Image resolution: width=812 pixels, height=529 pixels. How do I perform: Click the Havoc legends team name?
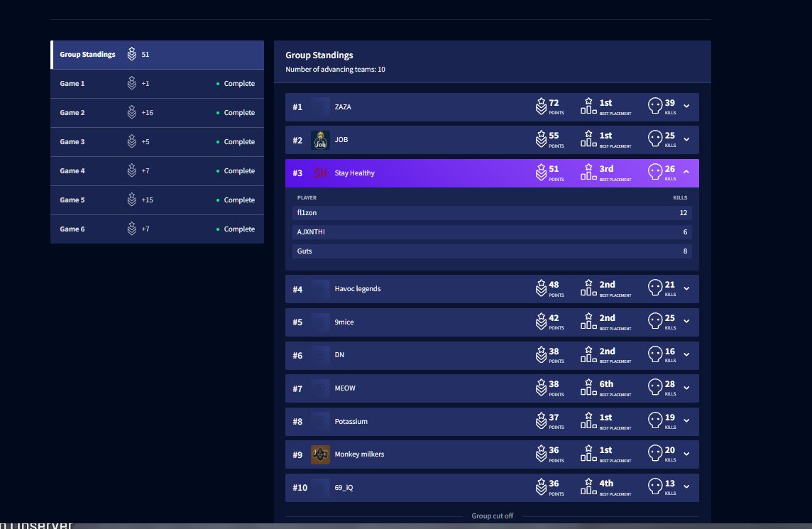click(357, 288)
